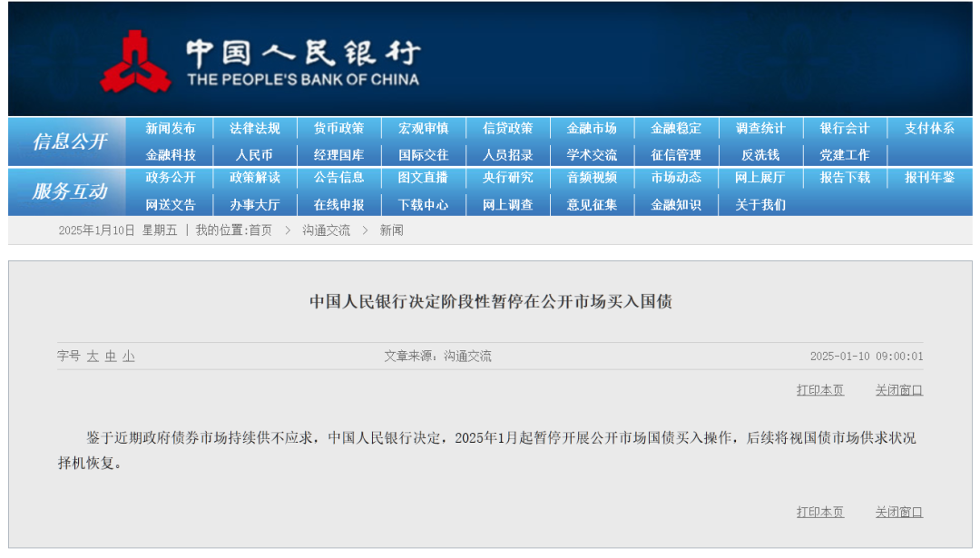Go to 政策解读 page
This screenshot has width=980, height=558.
pos(254,178)
